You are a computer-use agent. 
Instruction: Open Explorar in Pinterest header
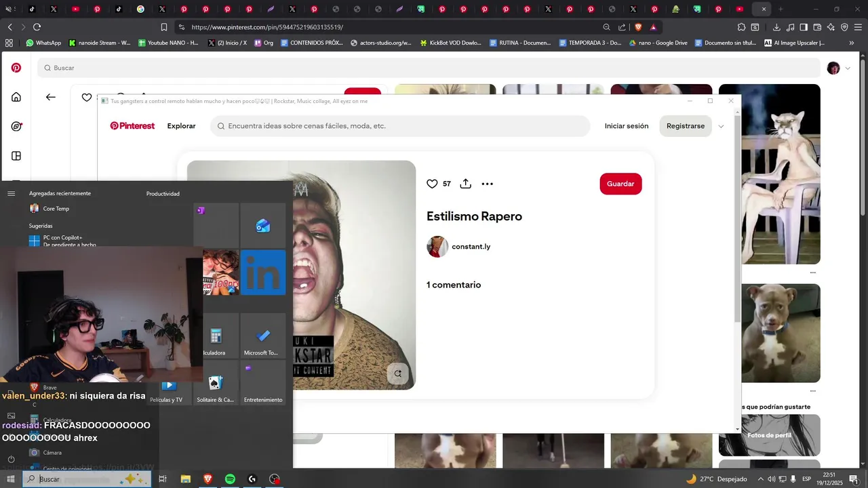click(x=181, y=126)
